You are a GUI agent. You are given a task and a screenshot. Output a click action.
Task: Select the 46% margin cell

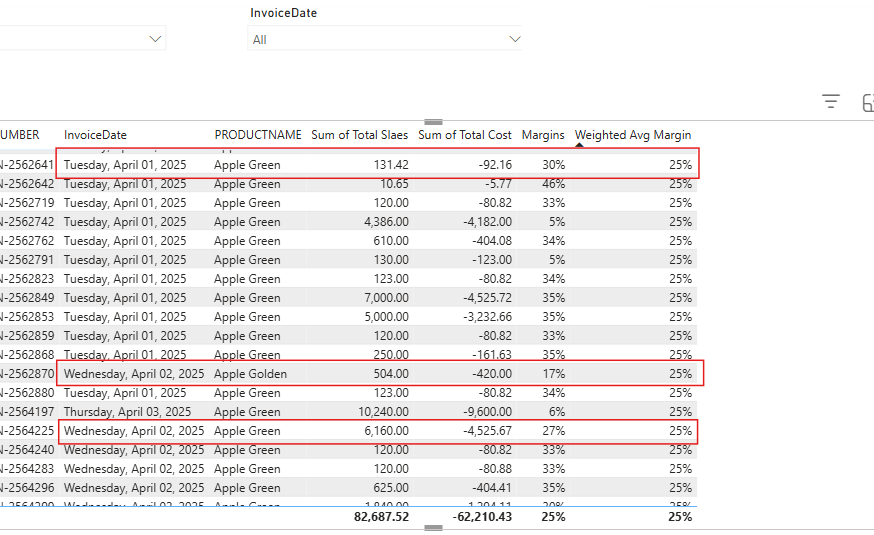tap(553, 184)
